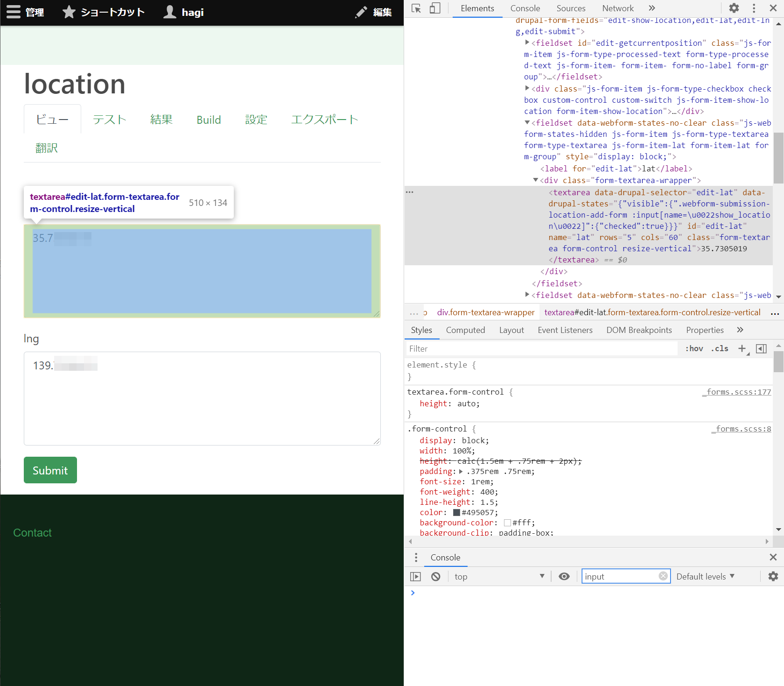Close the DevTools panel

[x=773, y=8]
